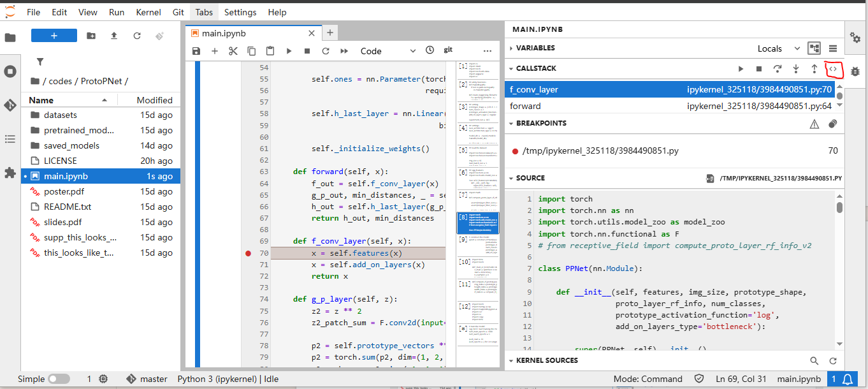Open the Debugger bug icon in right sidebar

tap(855, 71)
